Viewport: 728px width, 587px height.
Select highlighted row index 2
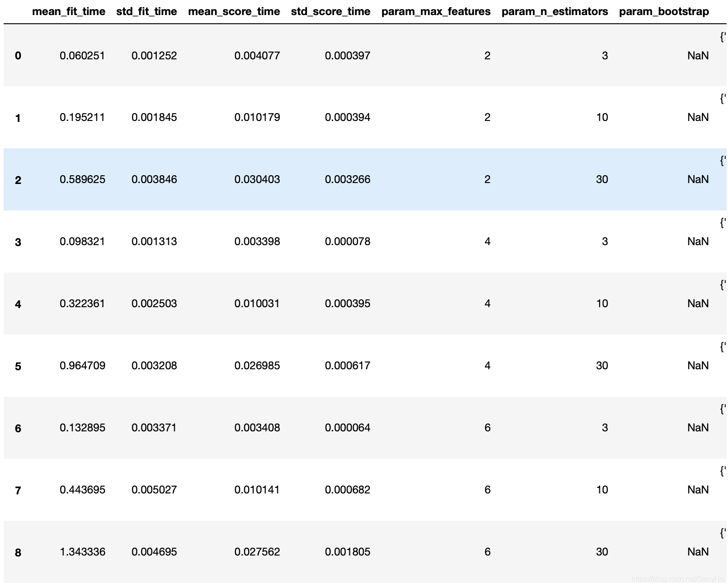pyautogui.click(x=18, y=180)
